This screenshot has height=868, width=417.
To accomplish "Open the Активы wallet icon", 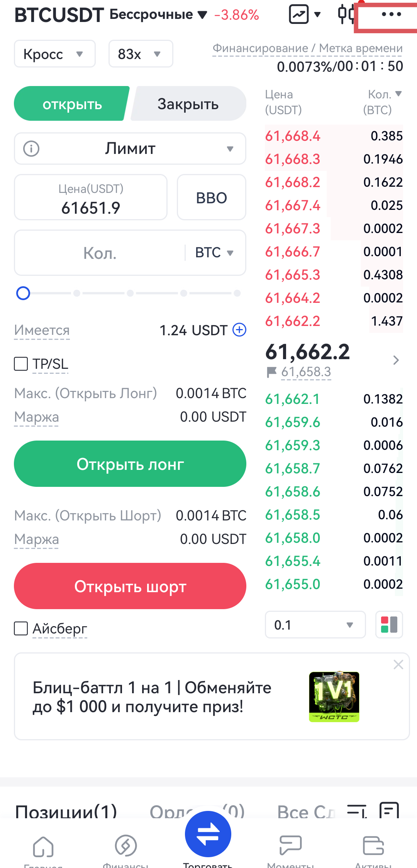I will point(373,847).
